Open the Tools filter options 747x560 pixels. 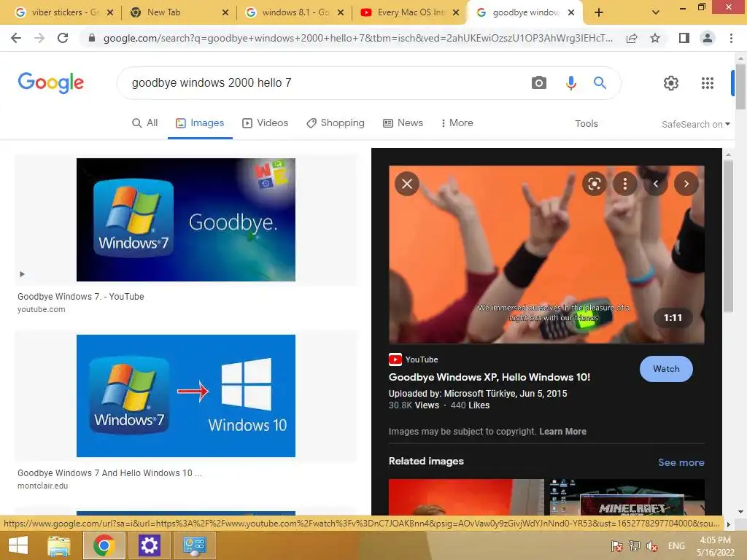point(586,123)
